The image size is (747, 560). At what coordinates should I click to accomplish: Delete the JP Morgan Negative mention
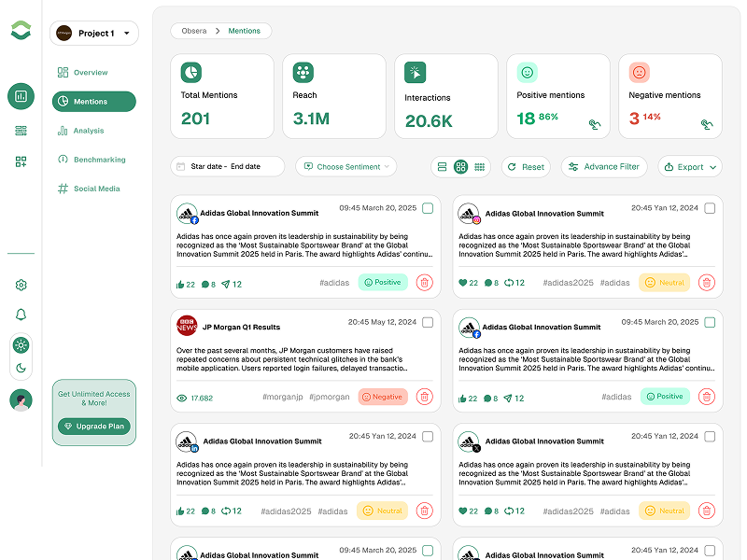click(x=425, y=397)
